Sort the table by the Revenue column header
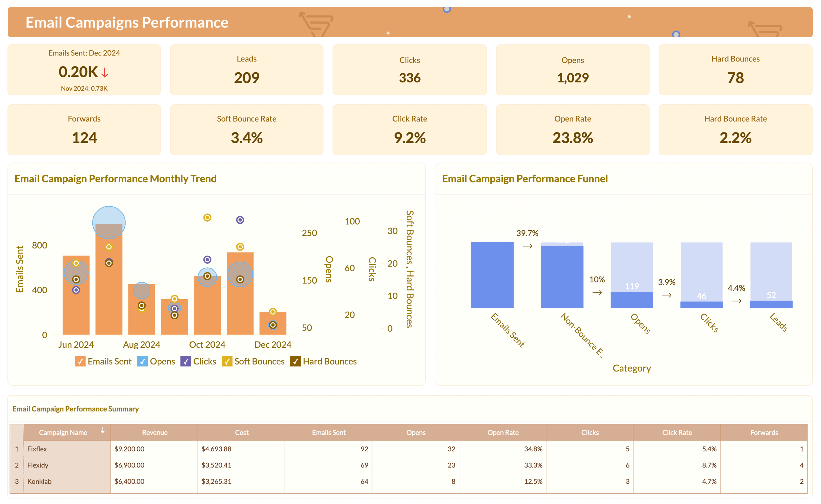Screen dimensions: 821x504 coord(154,432)
